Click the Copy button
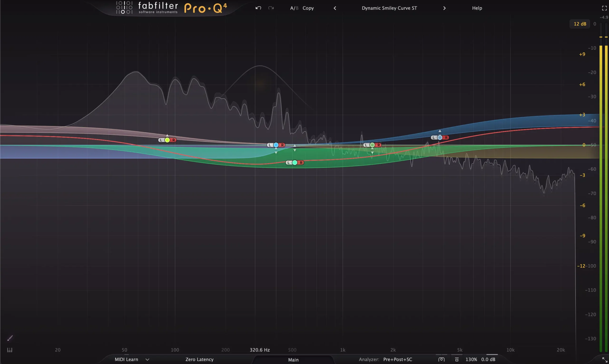 [x=308, y=8]
